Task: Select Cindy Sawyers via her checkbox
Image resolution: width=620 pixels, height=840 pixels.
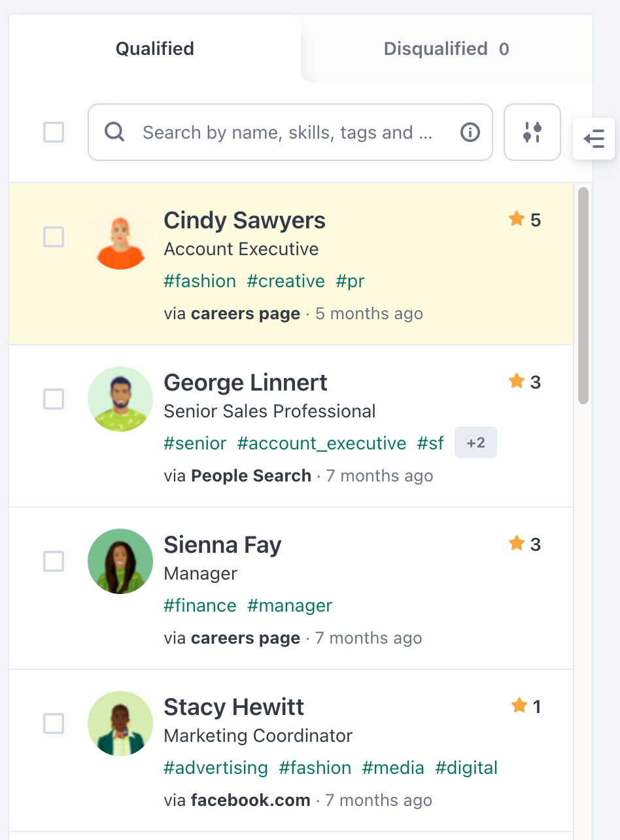Action: point(54,237)
